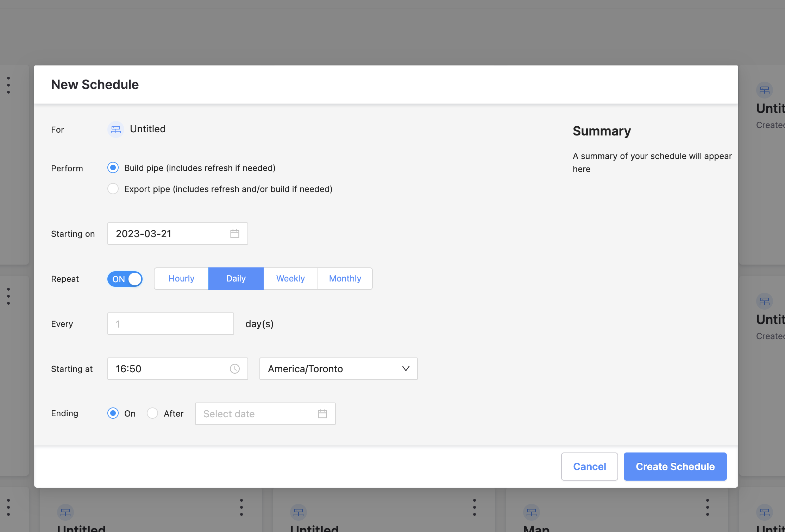The width and height of the screenshot is (785, 532).
Task: Click the Untitled pipe name in the For row
Action: (148, 129)
